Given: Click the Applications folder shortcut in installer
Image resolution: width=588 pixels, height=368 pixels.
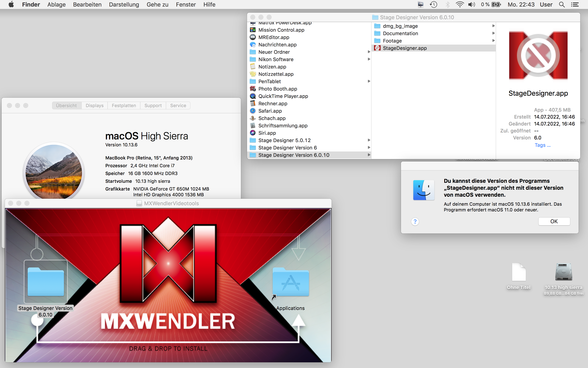Looking at the screenshot, I should coord(291,282).
